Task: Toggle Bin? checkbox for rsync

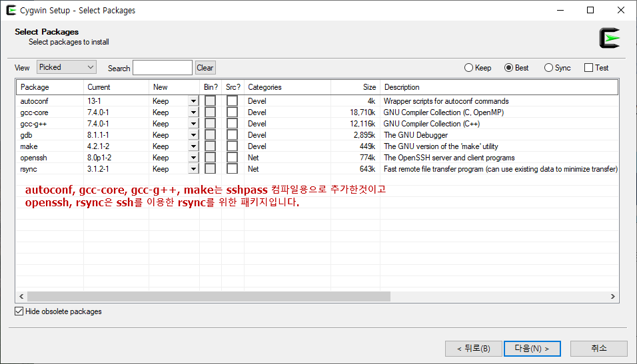Action: (210, 169)
